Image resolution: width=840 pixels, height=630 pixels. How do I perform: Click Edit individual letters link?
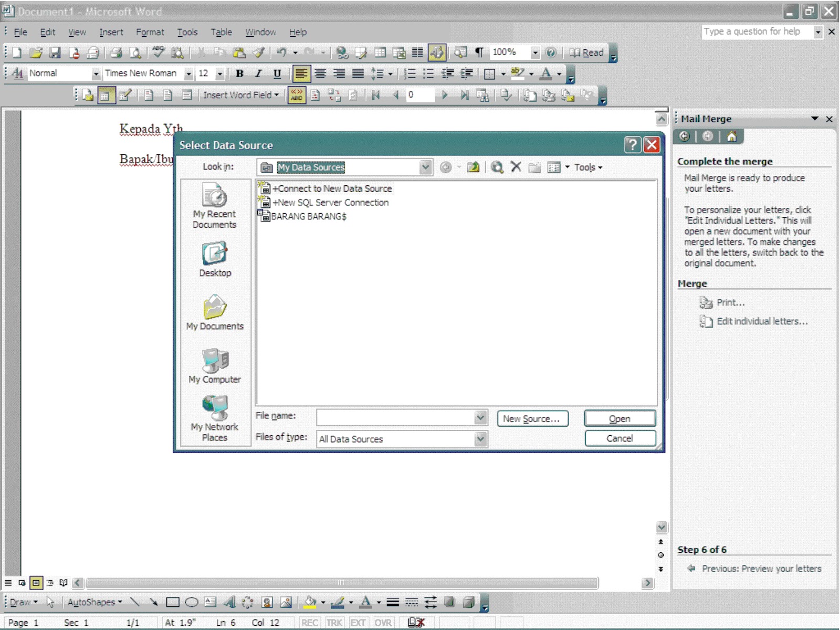pyautogui.click(x=762, y=321)
